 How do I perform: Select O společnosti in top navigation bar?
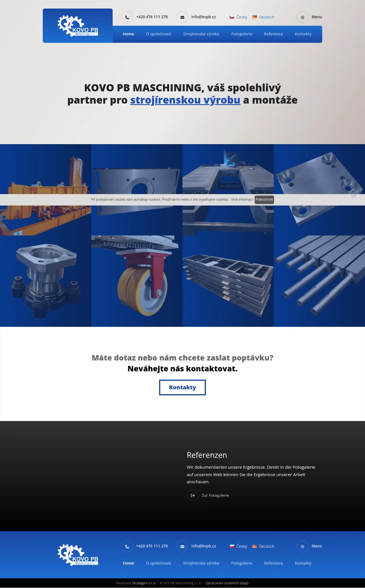click(159, 34)
